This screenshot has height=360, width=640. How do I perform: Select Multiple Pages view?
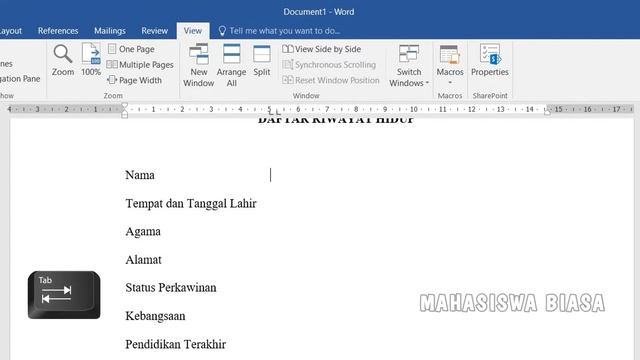(140, 64)
